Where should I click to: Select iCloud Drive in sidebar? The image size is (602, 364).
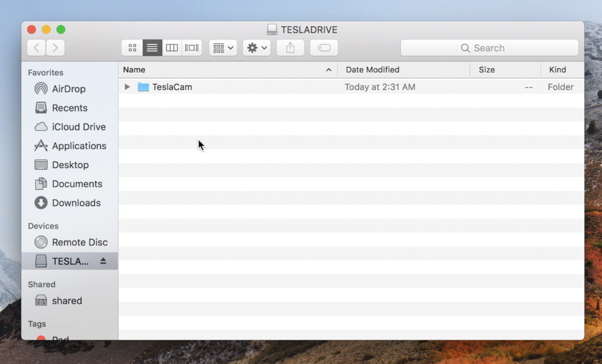pos(78,127)
